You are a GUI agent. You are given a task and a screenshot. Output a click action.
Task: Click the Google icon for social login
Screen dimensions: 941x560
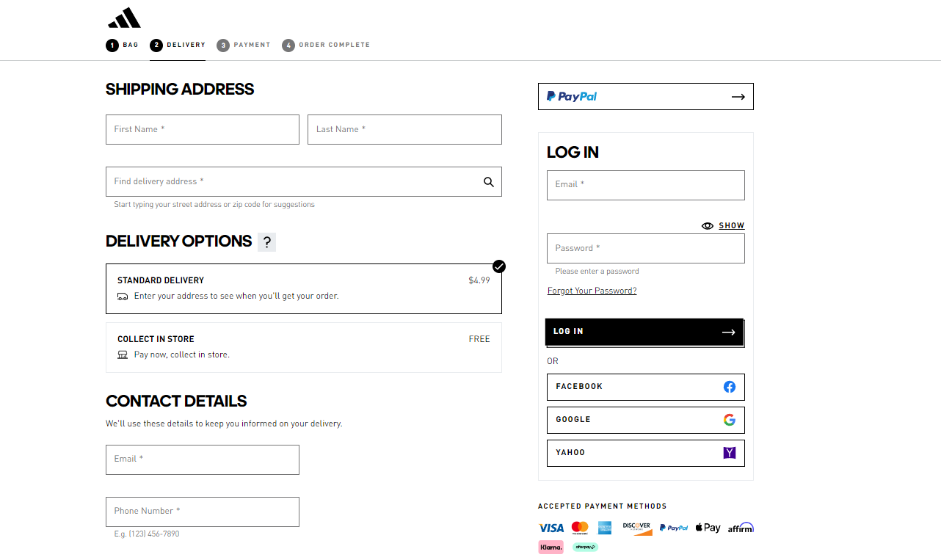coord(729,419)
